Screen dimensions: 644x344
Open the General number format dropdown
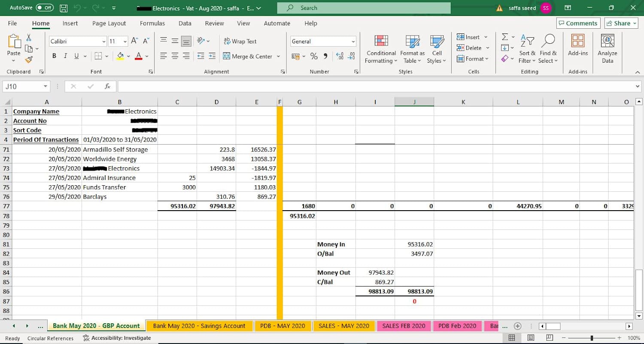click(x=353, y=41)
